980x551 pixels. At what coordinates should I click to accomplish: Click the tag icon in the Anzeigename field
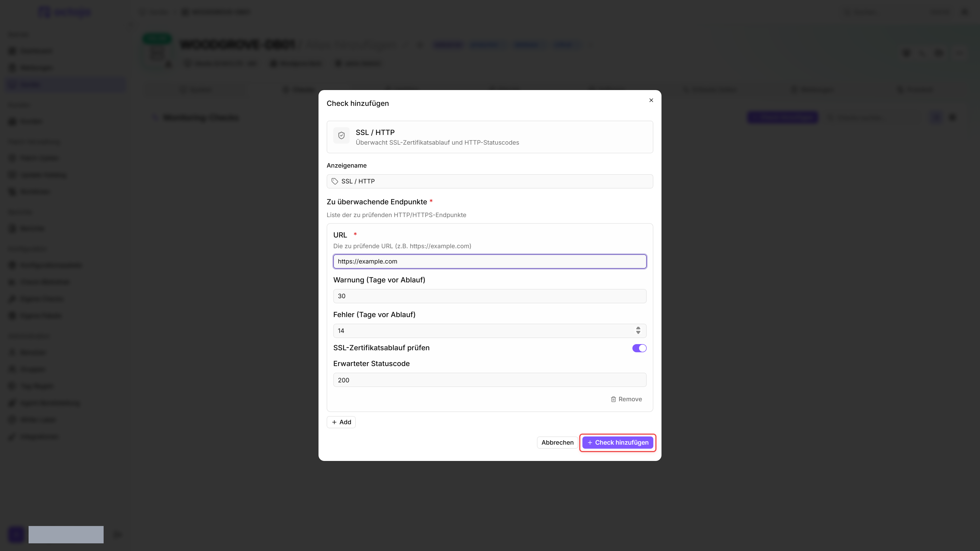pos(335,181)
